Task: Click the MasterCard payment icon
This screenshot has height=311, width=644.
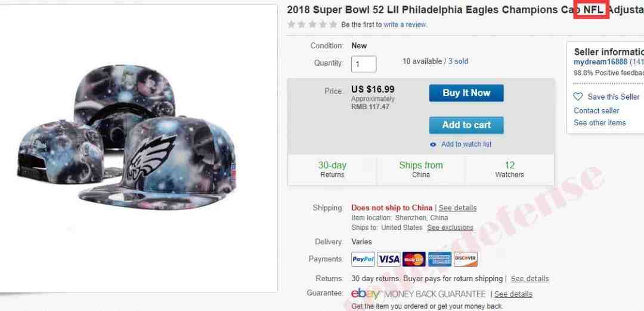Action: (x=414, y=259)
